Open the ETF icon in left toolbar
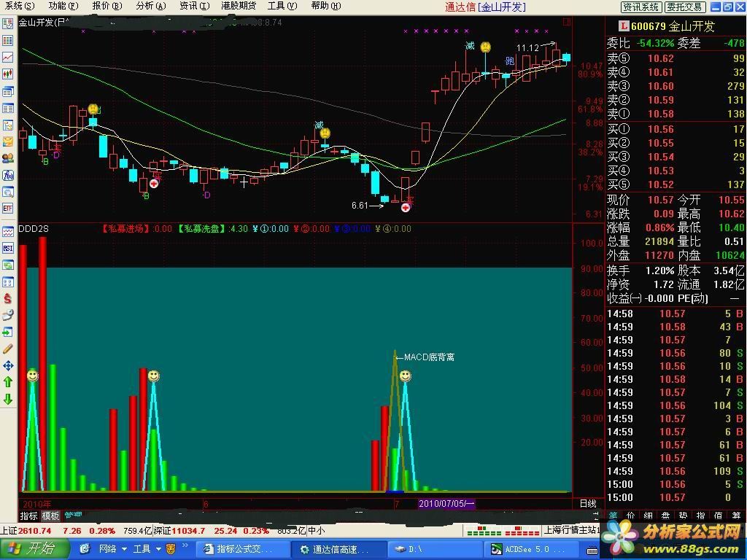 coord(7,209)
